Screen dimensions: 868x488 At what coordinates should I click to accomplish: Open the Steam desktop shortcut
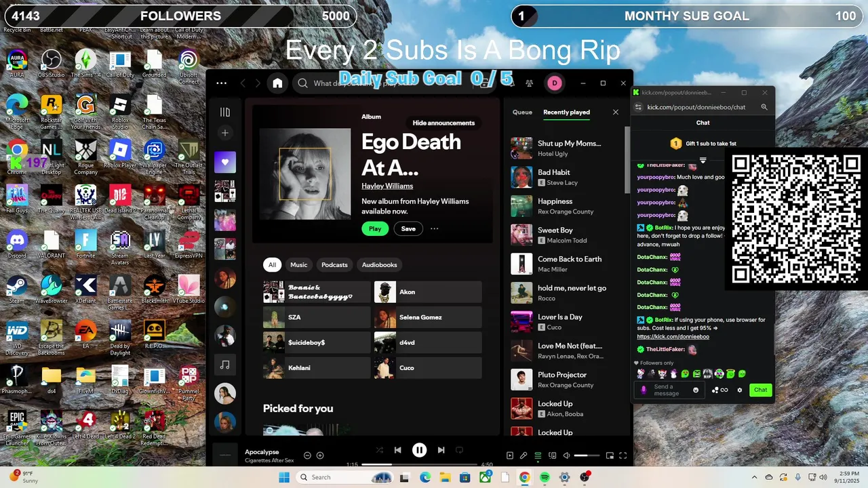pyautogui.click(x=17, y=288)
